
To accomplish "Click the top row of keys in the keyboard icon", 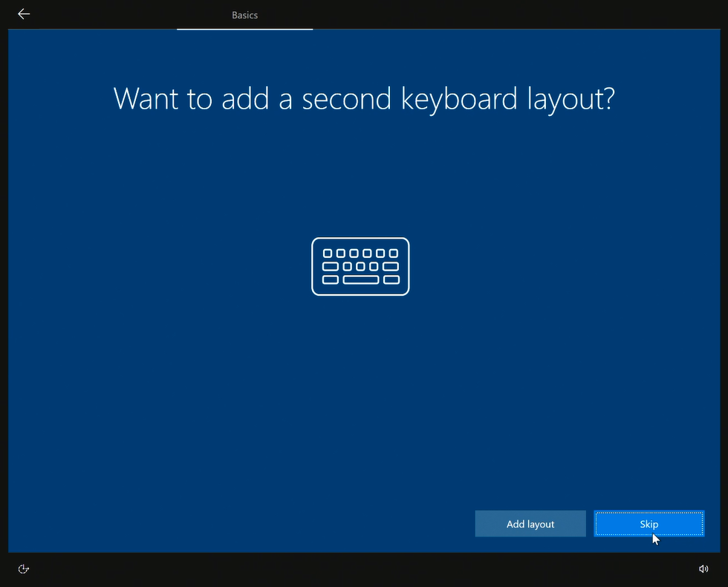I will [360, 253].
